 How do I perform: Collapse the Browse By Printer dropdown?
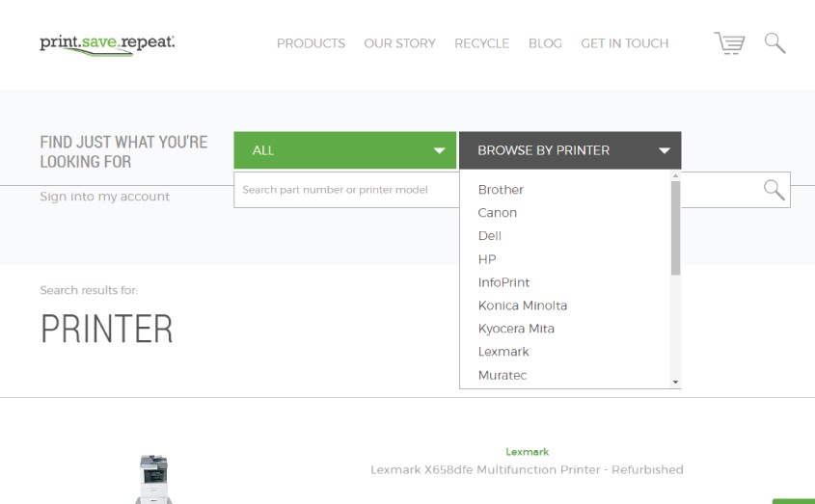570,150
